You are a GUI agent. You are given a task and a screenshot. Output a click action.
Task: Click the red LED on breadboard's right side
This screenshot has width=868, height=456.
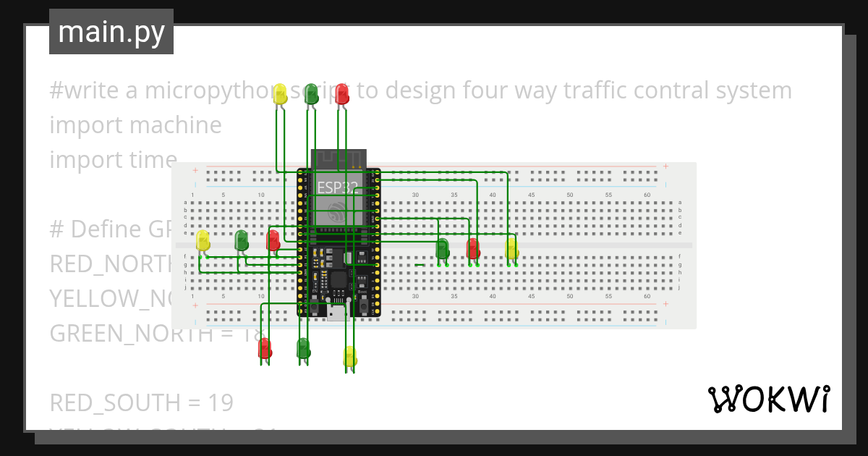point(473,249)
